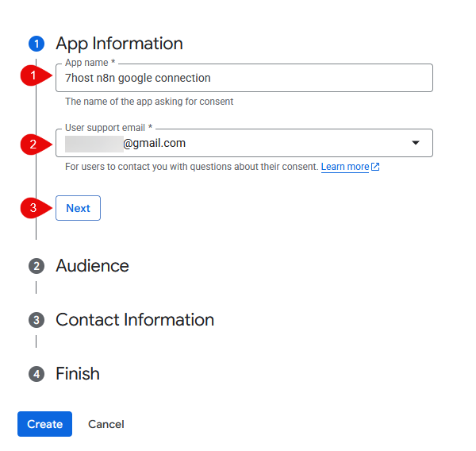Click the 'App name *' field label
Screen dimensions: 476x451
click(90, 62)
